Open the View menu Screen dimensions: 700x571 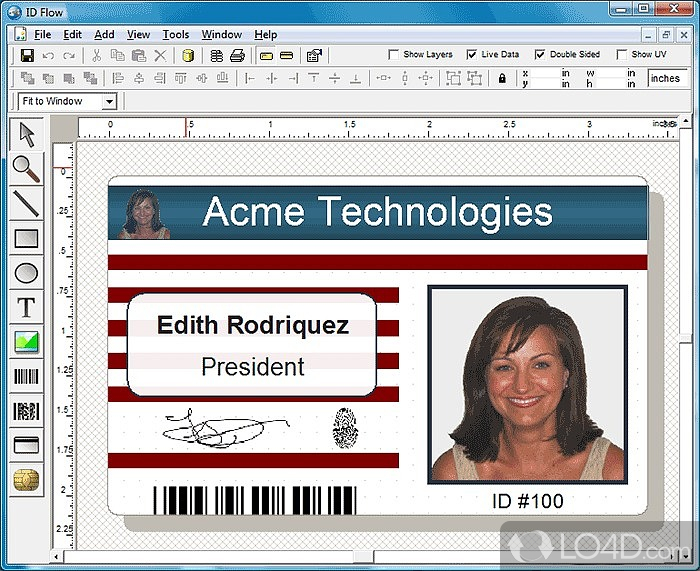tap(138, 34)
